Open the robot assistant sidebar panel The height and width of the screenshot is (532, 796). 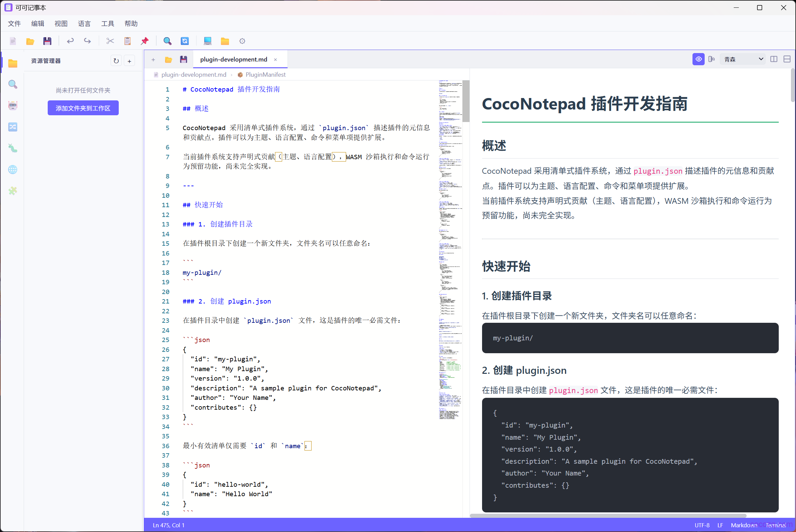13,105
